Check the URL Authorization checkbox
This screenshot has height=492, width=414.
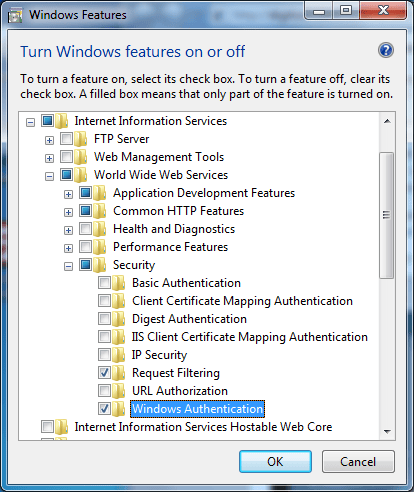pyautogui.click(x=104, y=390)
